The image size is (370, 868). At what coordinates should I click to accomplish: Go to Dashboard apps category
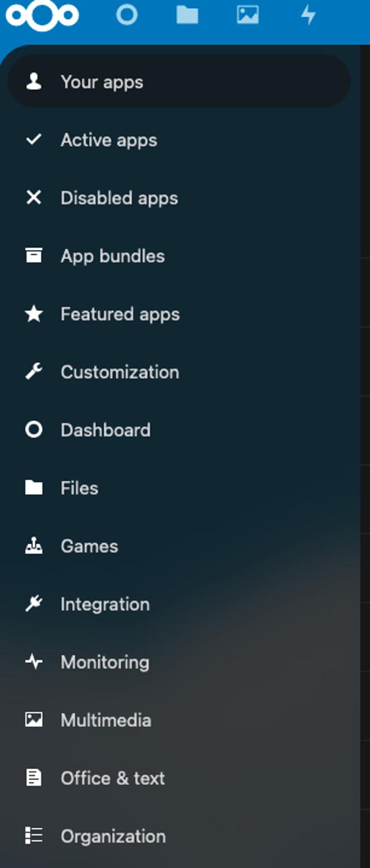pyautogui.click(x=105, y=430)
